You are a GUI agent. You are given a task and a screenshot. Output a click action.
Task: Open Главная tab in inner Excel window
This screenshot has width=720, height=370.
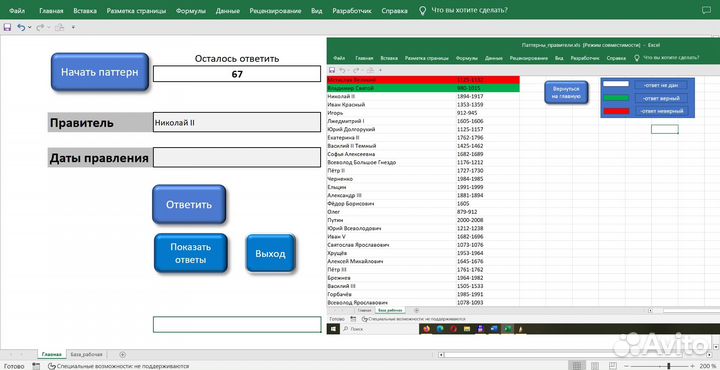point(364,58)
